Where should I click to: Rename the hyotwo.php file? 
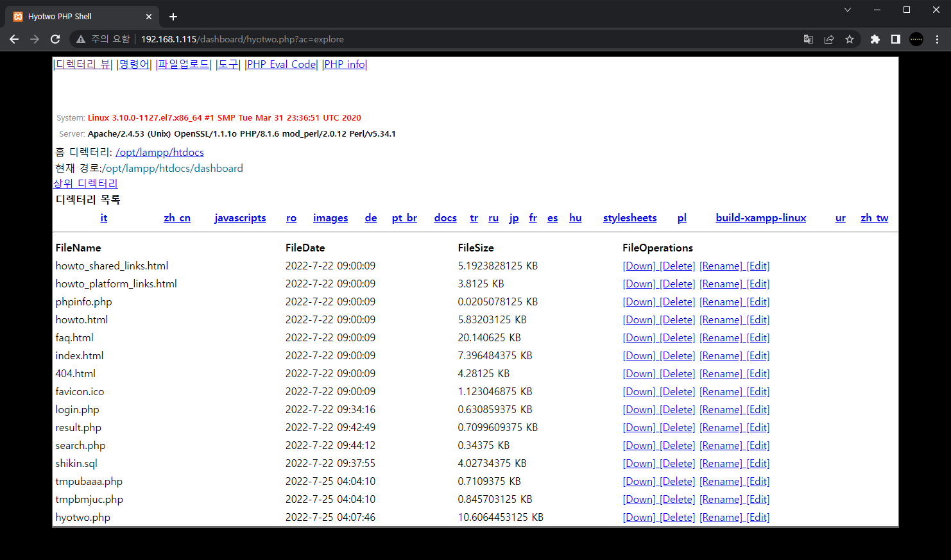pos(721,517)
